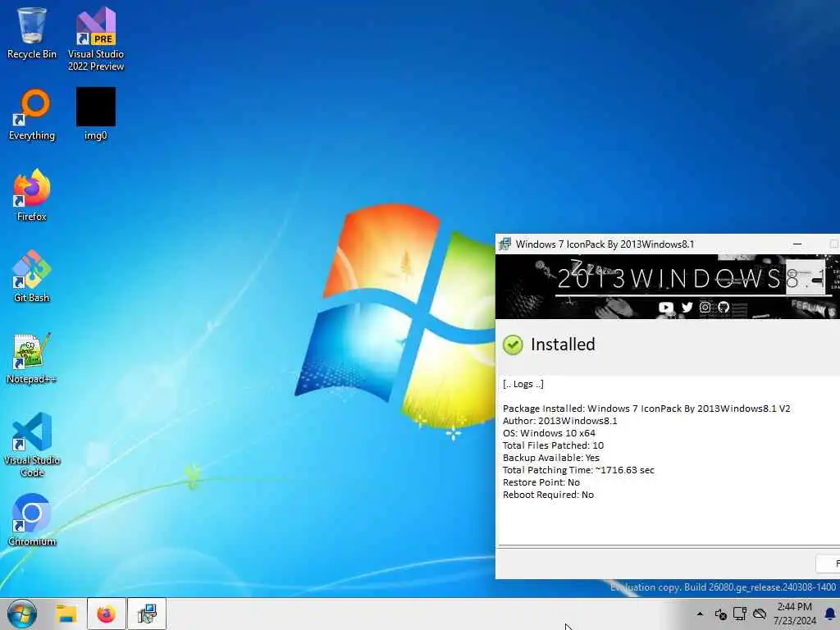Open File Explorer from the taskbar

click(x=66, y=614)
